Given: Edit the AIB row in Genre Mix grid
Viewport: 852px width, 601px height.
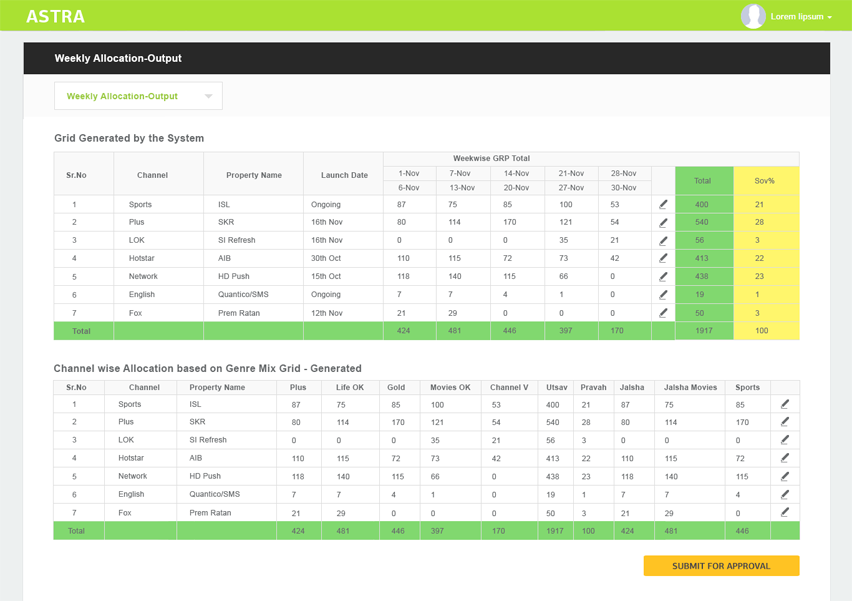Looking at the screenshot, I should coord(785,458).
